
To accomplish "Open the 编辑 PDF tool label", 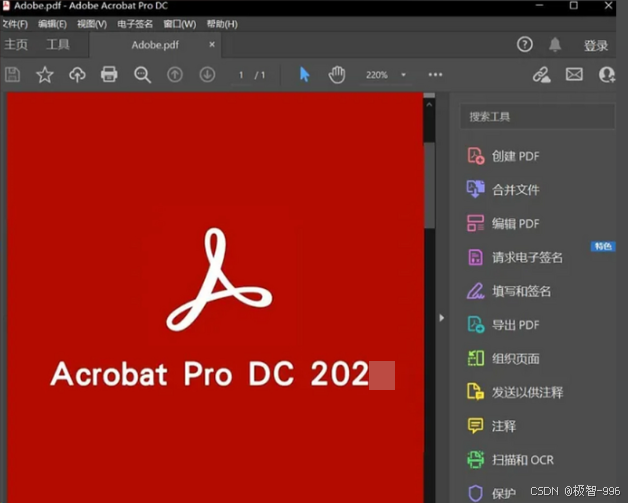I will pos(515,223).
